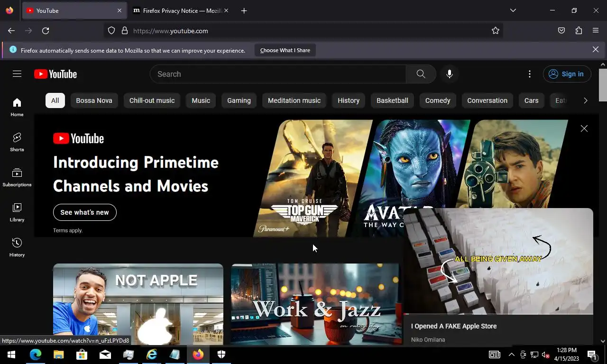
Task: Select the Comedy chip
Action: tap(438, 100)
